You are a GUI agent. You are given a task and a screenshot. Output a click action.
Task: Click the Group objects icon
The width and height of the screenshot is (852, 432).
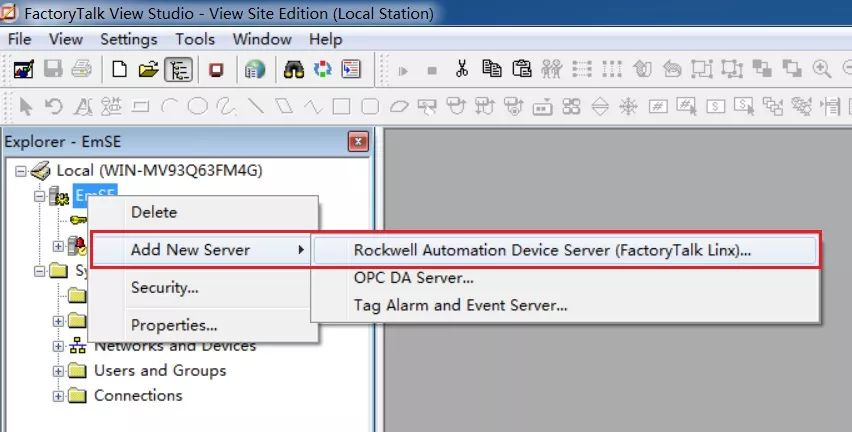701,68
